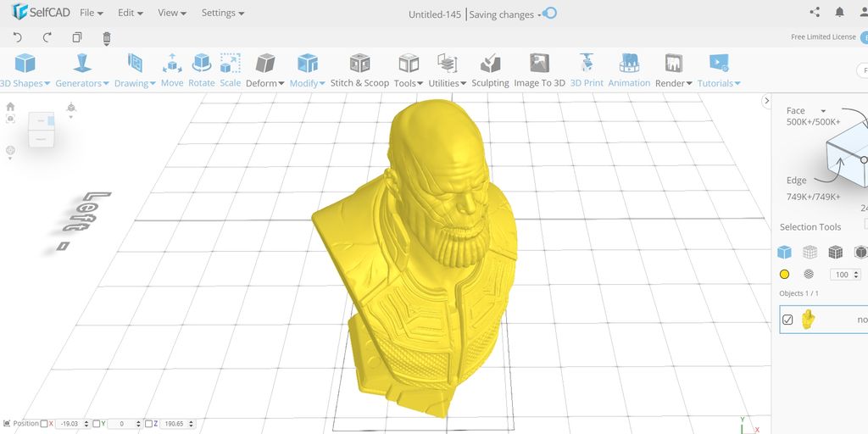Image resolution: width=868 pixels, height=434 pixels.
Task: Select the Rotate tool
Action: (202, 70)
